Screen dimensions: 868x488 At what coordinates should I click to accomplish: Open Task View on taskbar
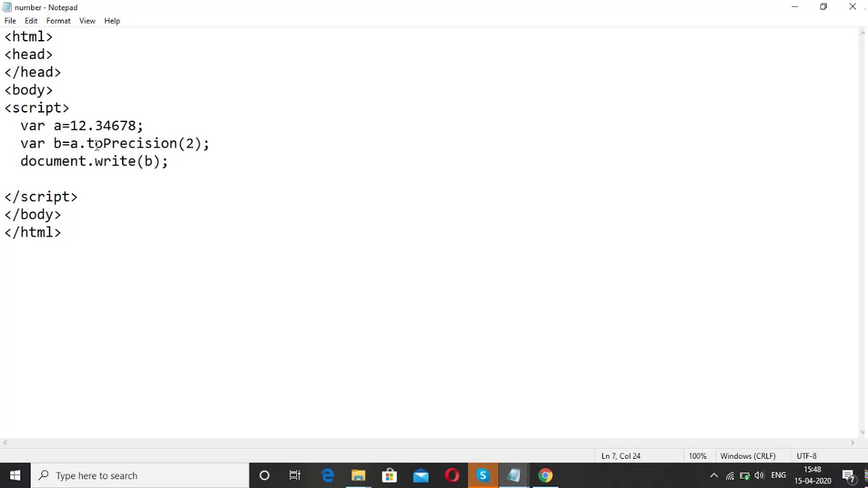click(x=295, y=476)
